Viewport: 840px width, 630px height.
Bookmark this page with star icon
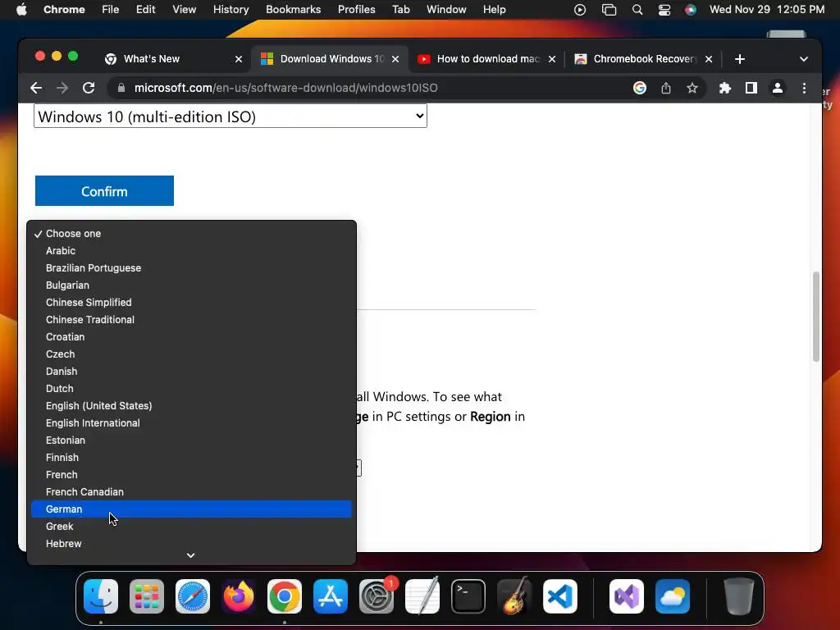[692, 88]
